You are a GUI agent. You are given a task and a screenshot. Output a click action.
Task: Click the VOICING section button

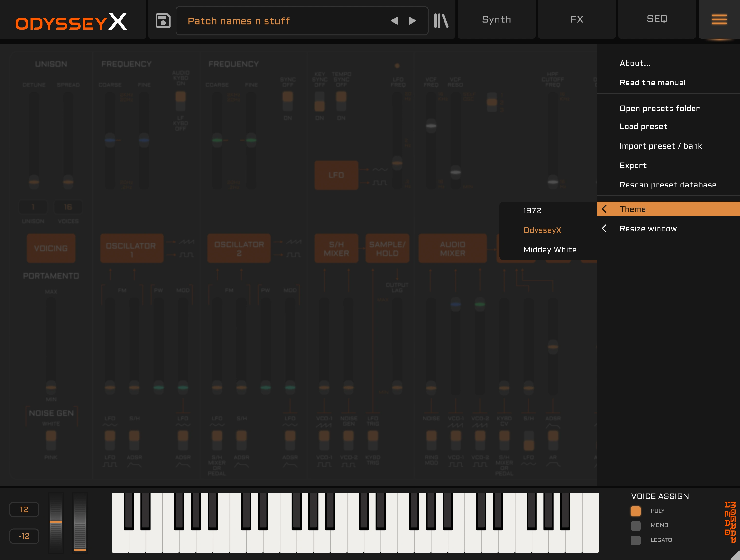tap(51, 248)
